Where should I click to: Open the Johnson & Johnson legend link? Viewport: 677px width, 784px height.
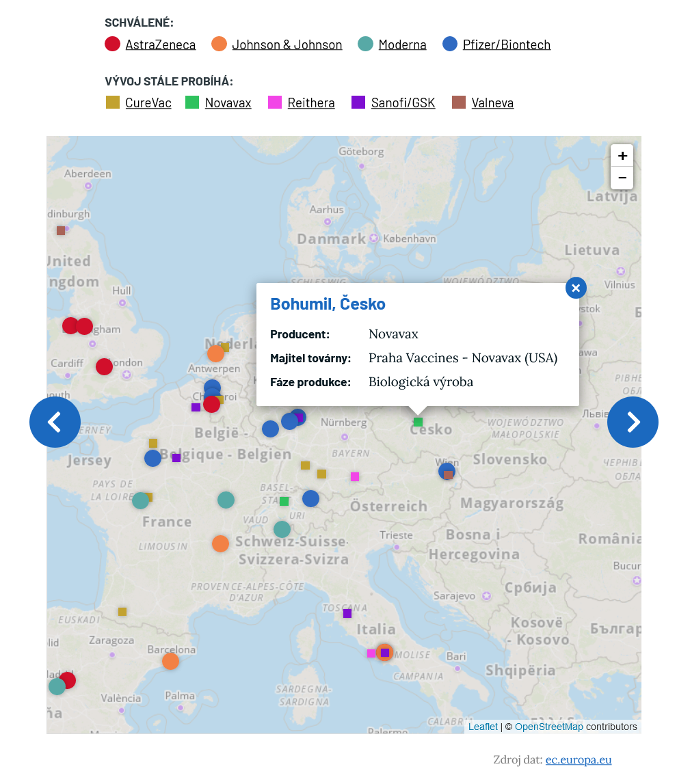point(287,44)
